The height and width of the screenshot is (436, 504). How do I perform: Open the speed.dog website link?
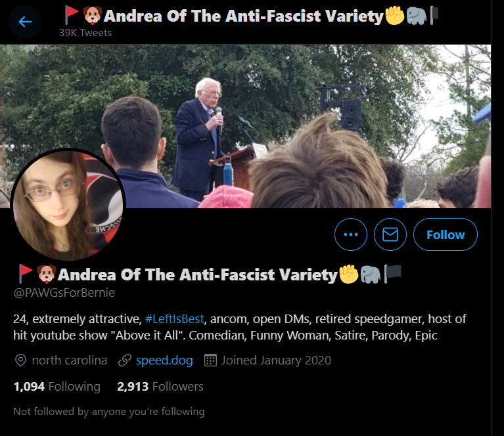pos(164,360)
